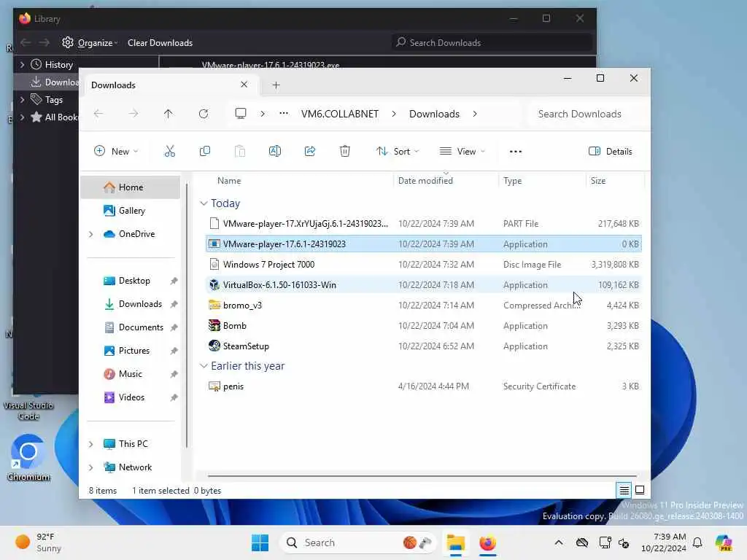Open File Explorer from the taskbar
Viewport: 747px width, 560px height.
coord(455,542)
